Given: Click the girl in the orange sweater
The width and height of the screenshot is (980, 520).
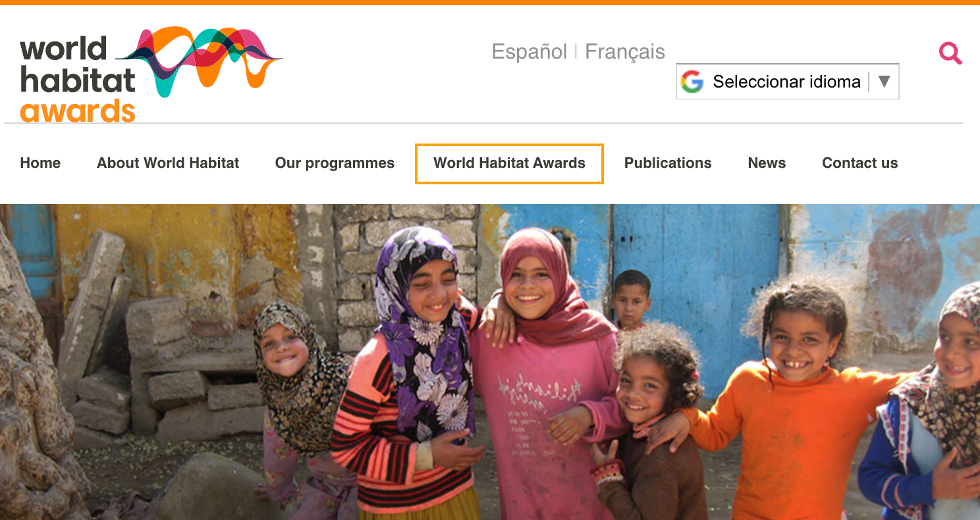Looking at the screenshot, I should click(790, 402).
